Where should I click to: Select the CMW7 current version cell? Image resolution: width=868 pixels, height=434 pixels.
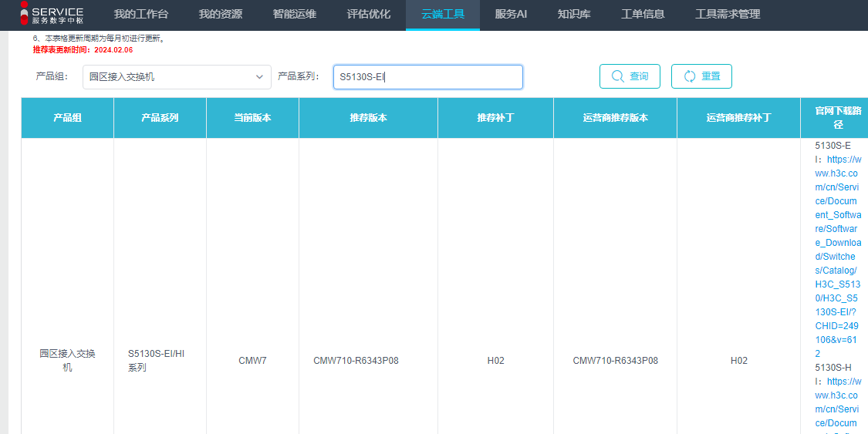(252, 361)
